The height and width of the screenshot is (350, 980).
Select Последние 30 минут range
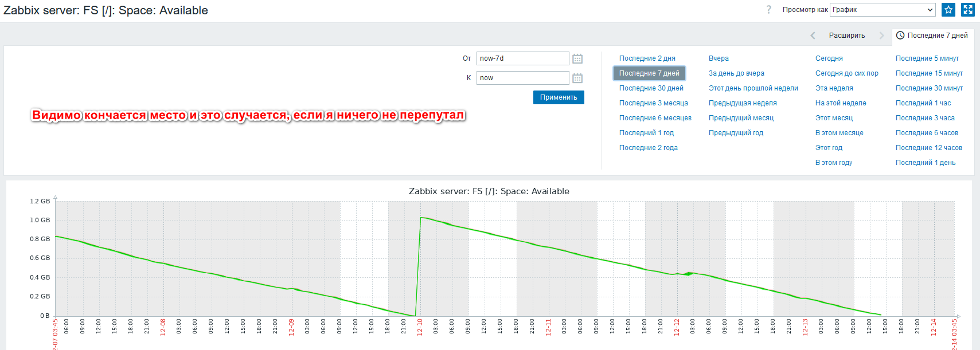tap(929, 88)
